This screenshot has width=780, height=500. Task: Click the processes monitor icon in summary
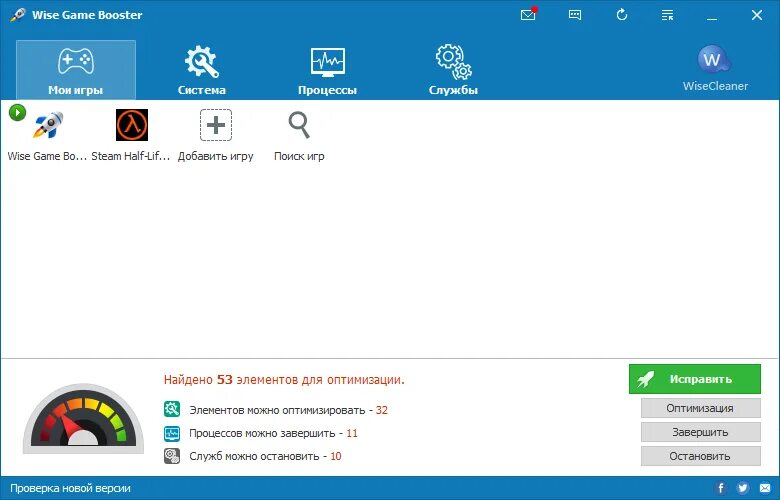172,433
